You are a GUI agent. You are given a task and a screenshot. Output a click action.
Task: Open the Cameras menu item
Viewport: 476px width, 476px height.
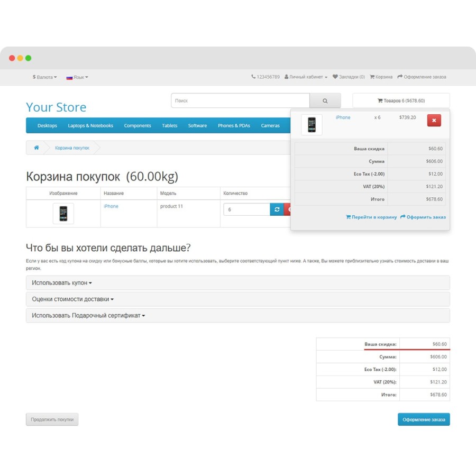click(270, 125)
